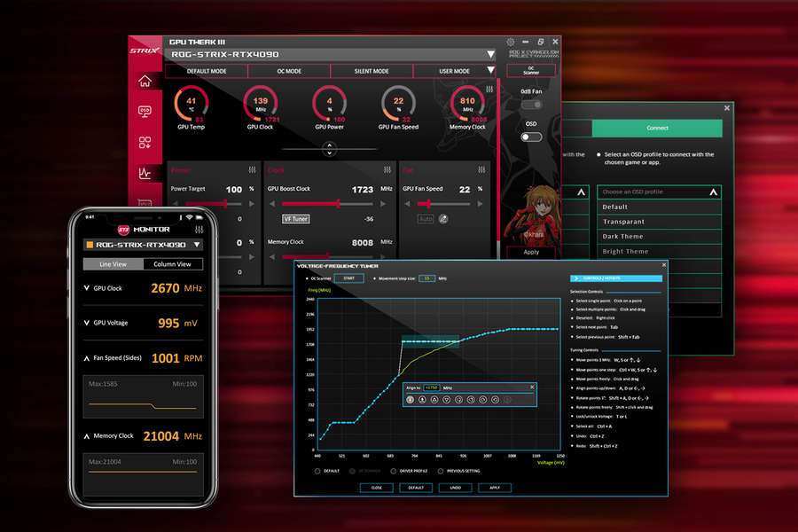The image size is (798, 532).
Task: Collapse Memory Clock row on phone
Action: (87, 436)
